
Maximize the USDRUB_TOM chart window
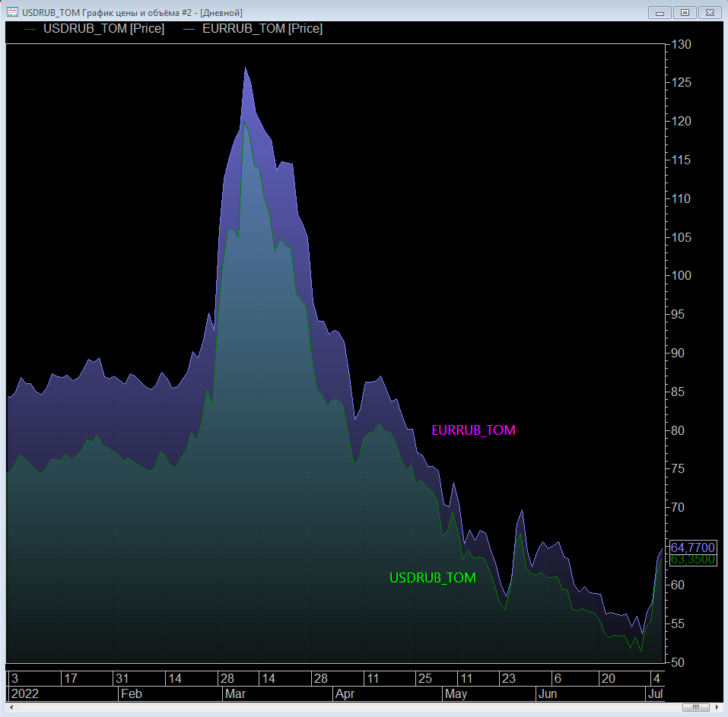[685, 13]
